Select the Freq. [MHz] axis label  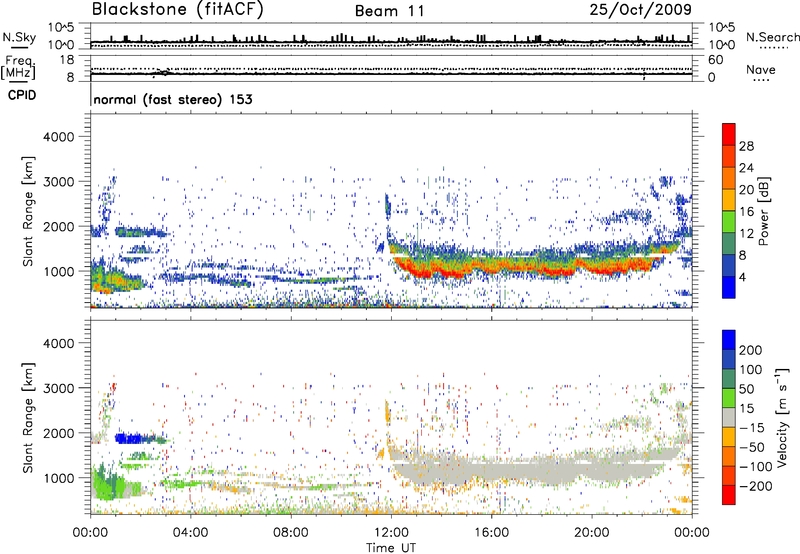click(18, 67)
